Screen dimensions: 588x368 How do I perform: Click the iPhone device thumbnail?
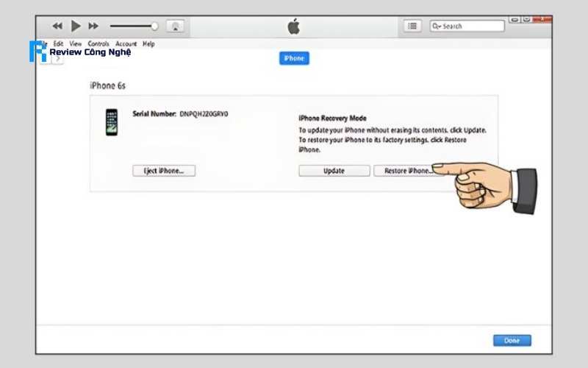[112, 122]
